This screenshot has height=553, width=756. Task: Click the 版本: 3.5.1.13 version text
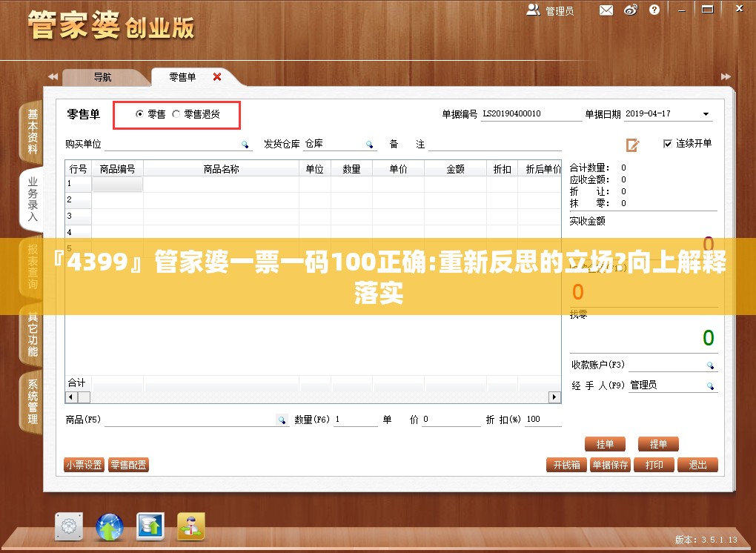(706, 540)
